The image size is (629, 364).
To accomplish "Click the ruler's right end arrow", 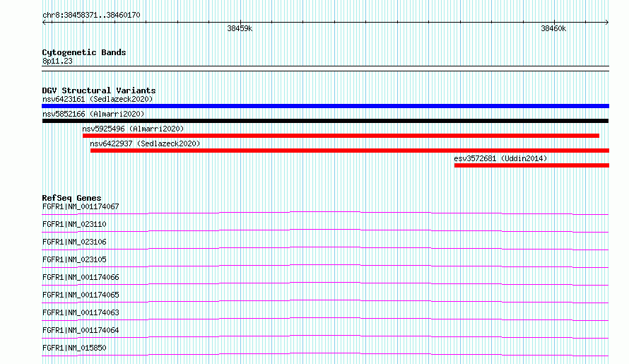I will tap(607, 23).
